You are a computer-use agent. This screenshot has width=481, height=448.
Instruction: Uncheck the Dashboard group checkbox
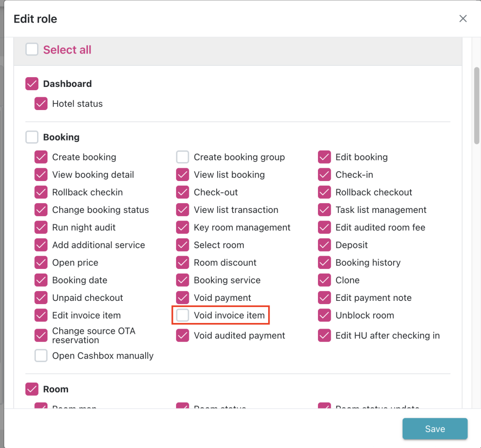[32, 84]
